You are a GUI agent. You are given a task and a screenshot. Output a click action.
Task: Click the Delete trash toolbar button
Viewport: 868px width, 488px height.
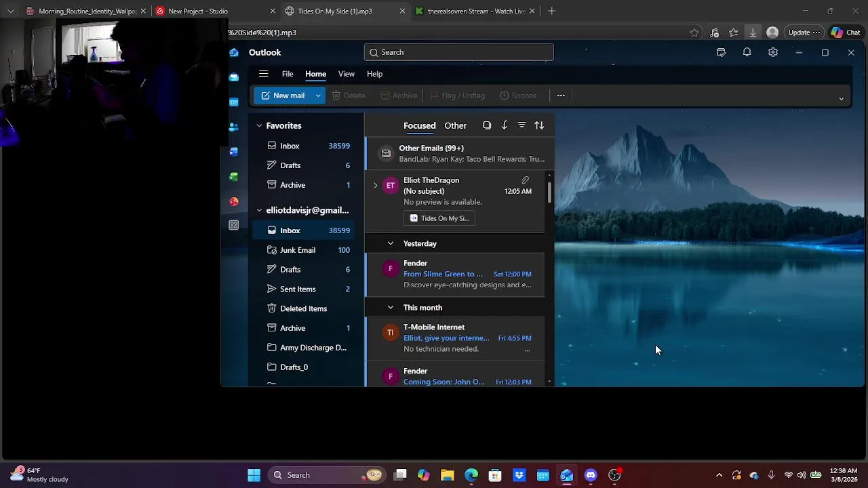[x=349, y=96]
